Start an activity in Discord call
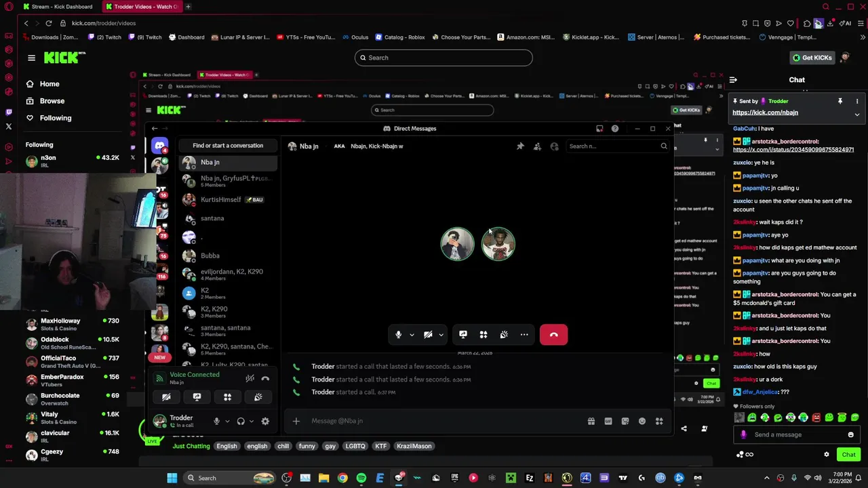The image size is (868, 488). click(484, 335)
